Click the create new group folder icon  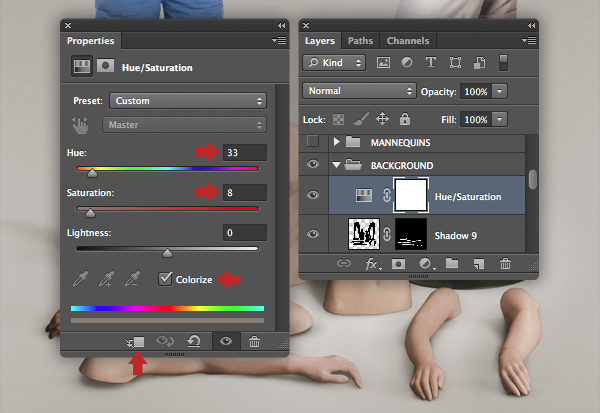coord(452,264)
